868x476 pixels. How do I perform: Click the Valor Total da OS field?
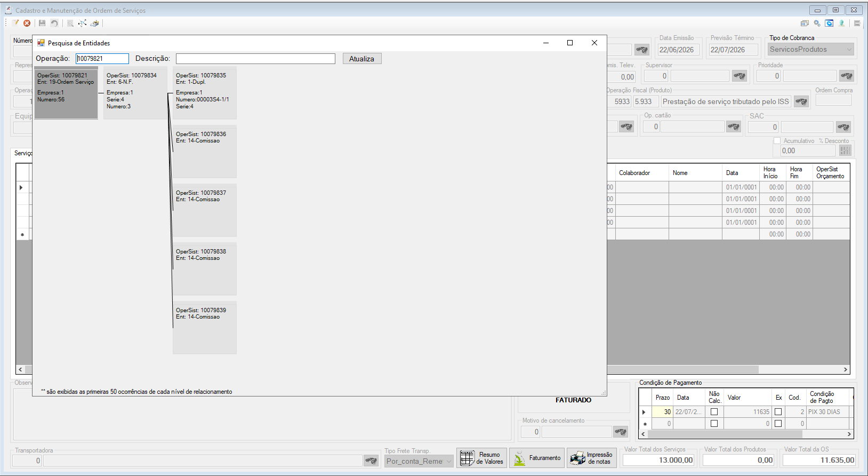[x=819, y=460]
